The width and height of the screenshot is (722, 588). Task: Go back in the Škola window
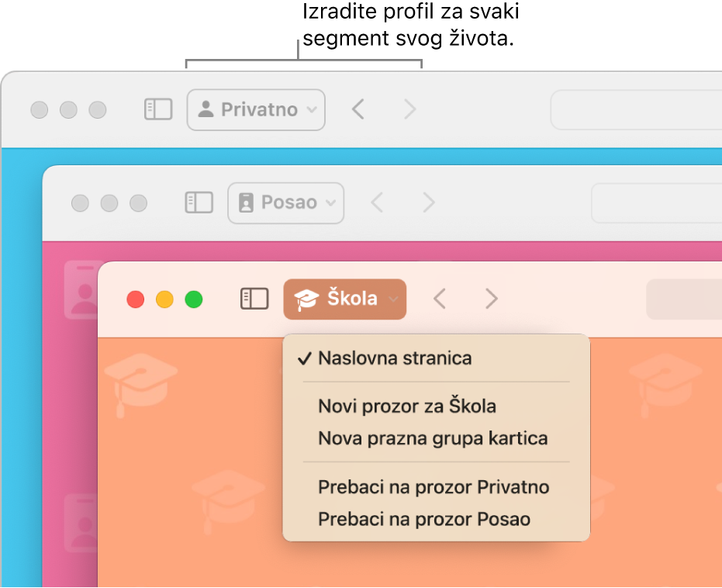click(440, 299)
